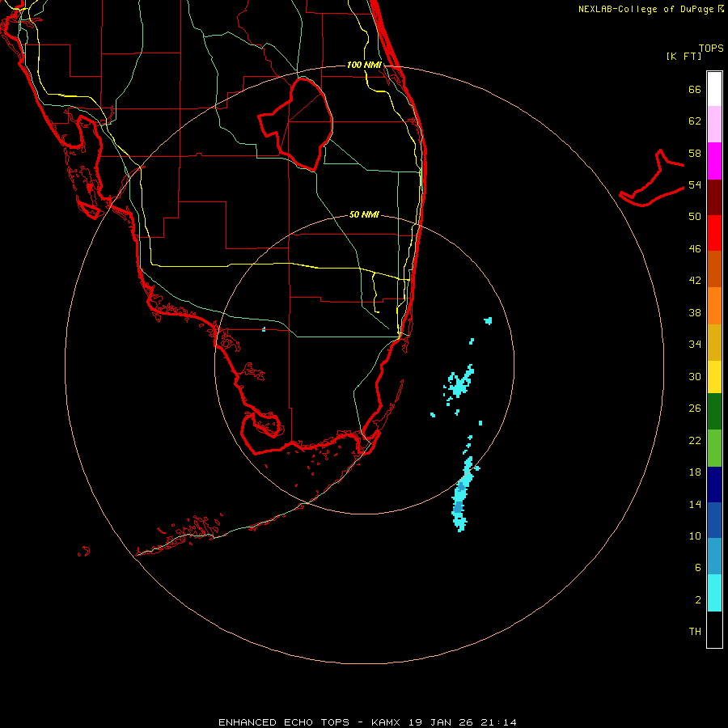Image resolution: width=728 pixels, height=728 pixels.
Task: Click the "KAMX" station identifier
Action: pos(387,722)
